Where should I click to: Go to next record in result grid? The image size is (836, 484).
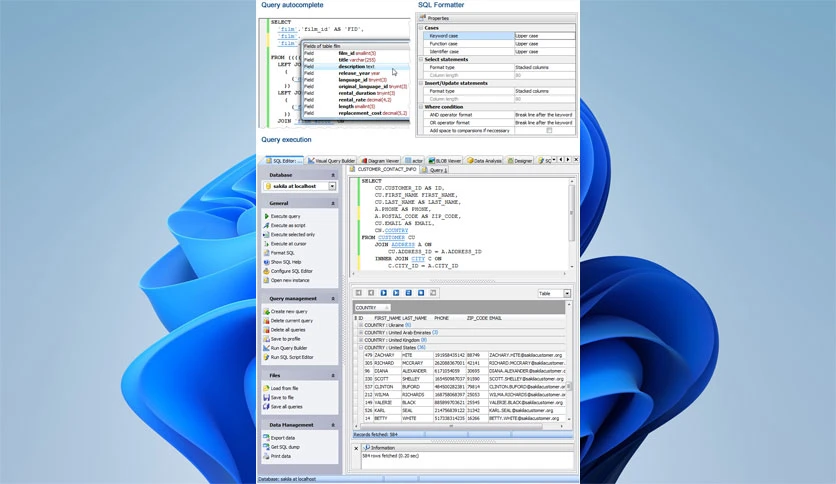pos(383,293)
